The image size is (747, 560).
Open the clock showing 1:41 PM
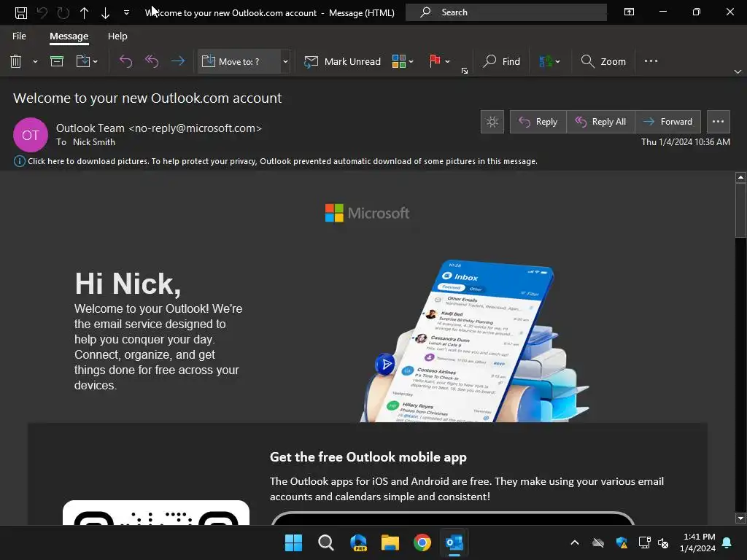[x=697, y=542]
